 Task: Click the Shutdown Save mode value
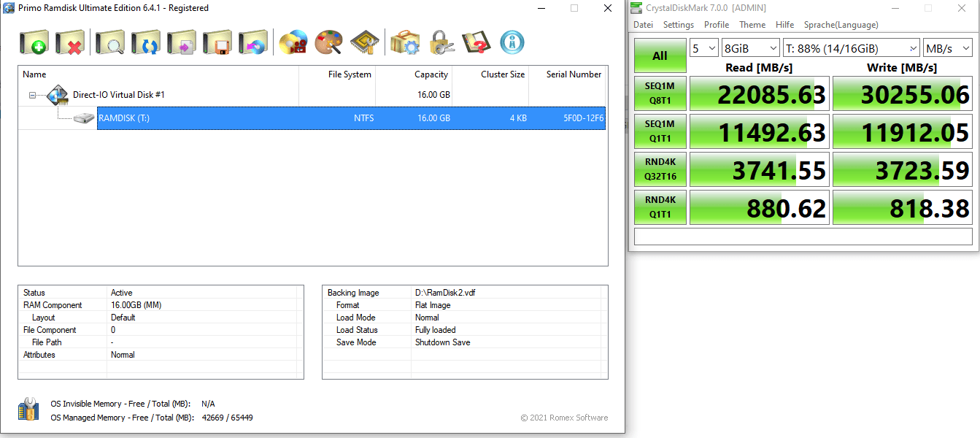(442, 342)
